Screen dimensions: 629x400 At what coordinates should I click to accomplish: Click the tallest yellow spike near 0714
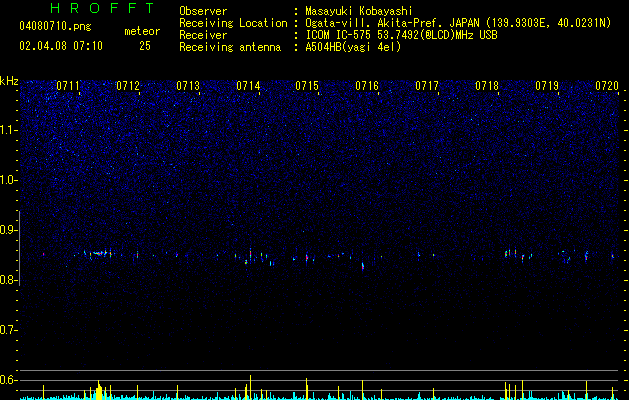(250, 387)
